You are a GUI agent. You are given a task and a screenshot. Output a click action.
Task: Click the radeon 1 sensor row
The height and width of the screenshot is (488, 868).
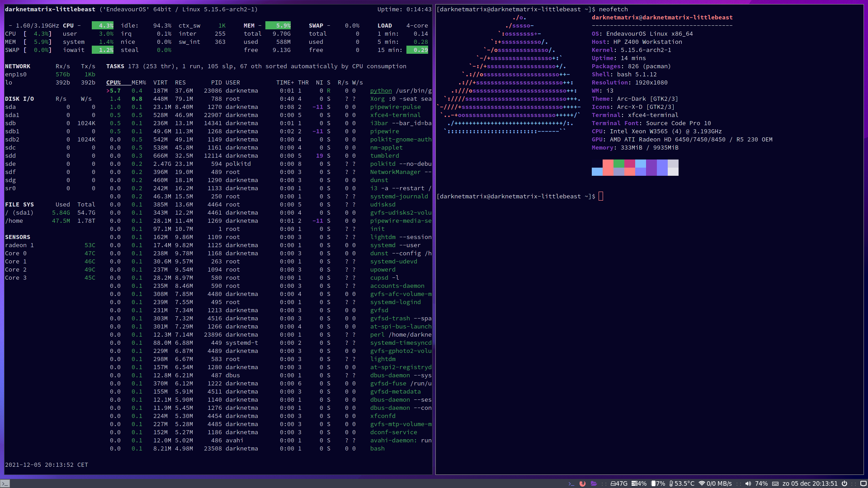50,245
